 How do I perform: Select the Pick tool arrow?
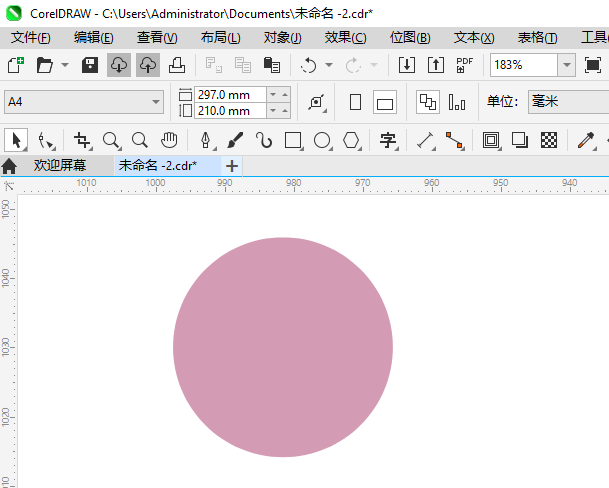pos(16,140)
